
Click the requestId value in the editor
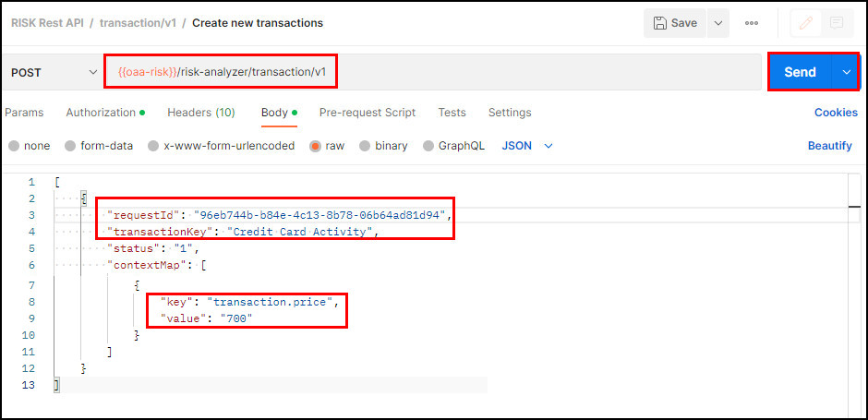(x=319, y=215)
